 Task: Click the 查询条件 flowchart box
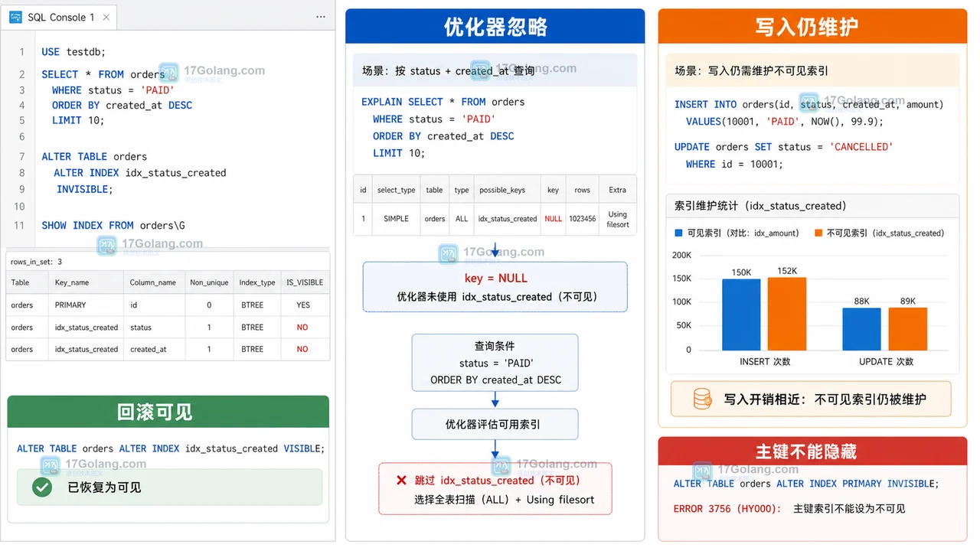tap(495, 363)
